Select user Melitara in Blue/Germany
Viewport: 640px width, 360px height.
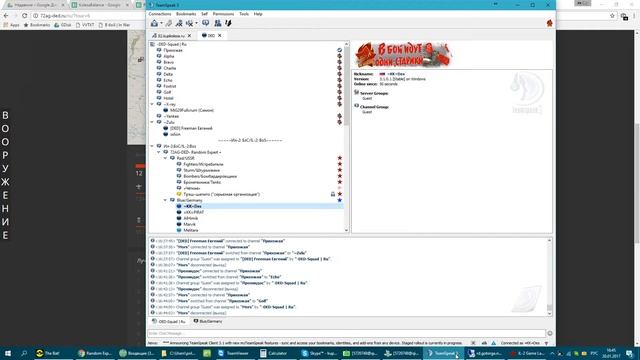[x=191, y=230]
